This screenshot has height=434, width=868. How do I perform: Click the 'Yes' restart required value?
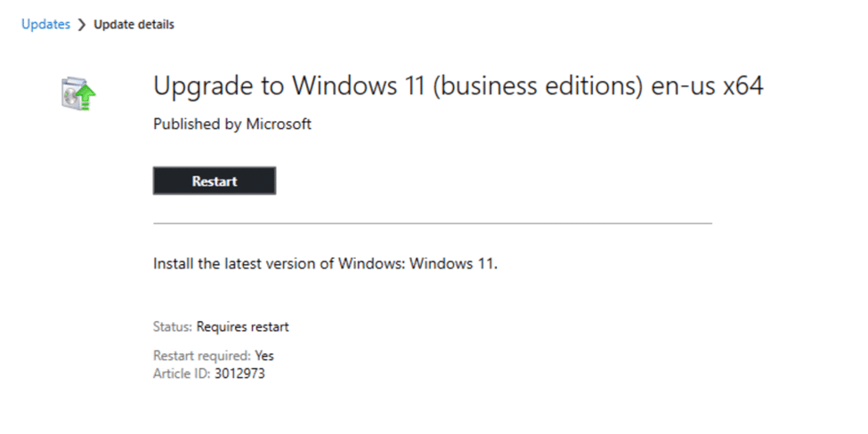(x=264, y=357)
